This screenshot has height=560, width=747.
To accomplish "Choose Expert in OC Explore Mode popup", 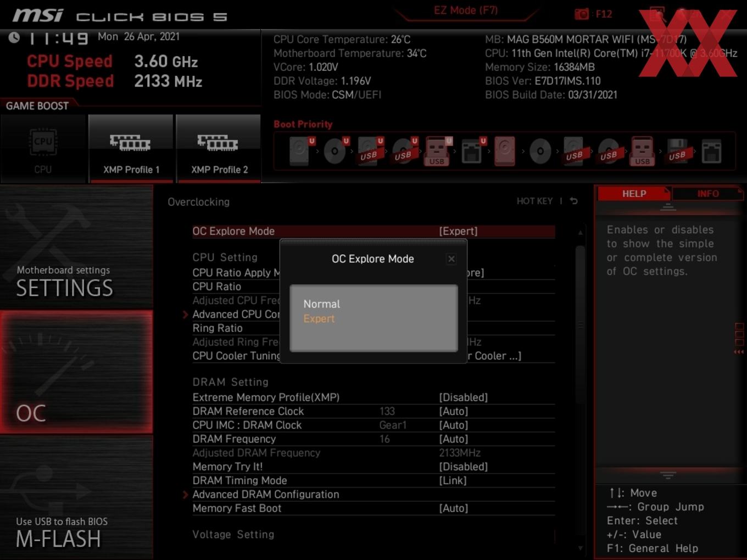I will coord(319,318).
